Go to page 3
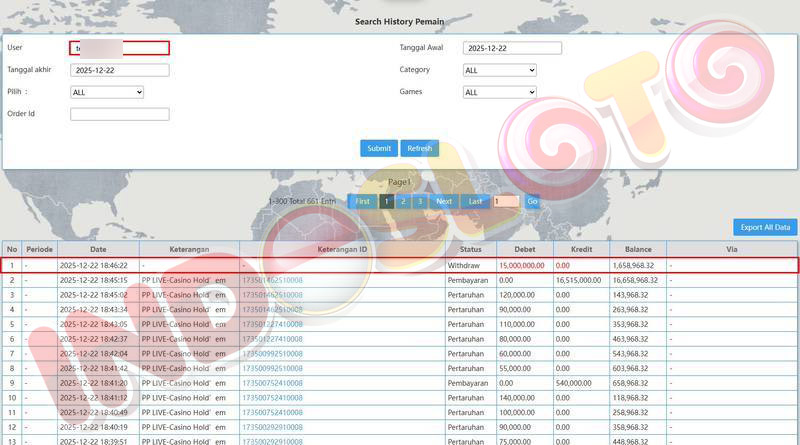 419,201
